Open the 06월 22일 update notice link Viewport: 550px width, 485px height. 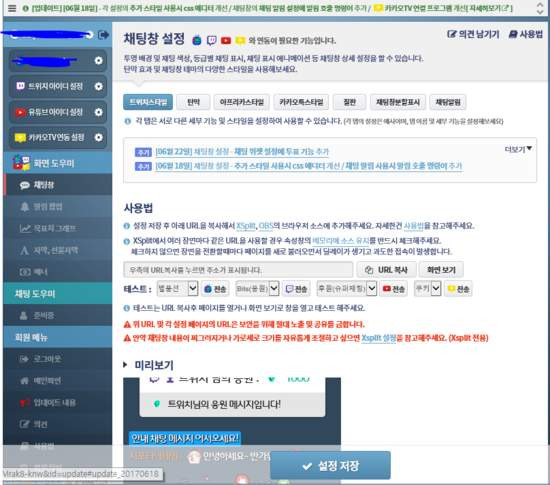pos(242,151)
